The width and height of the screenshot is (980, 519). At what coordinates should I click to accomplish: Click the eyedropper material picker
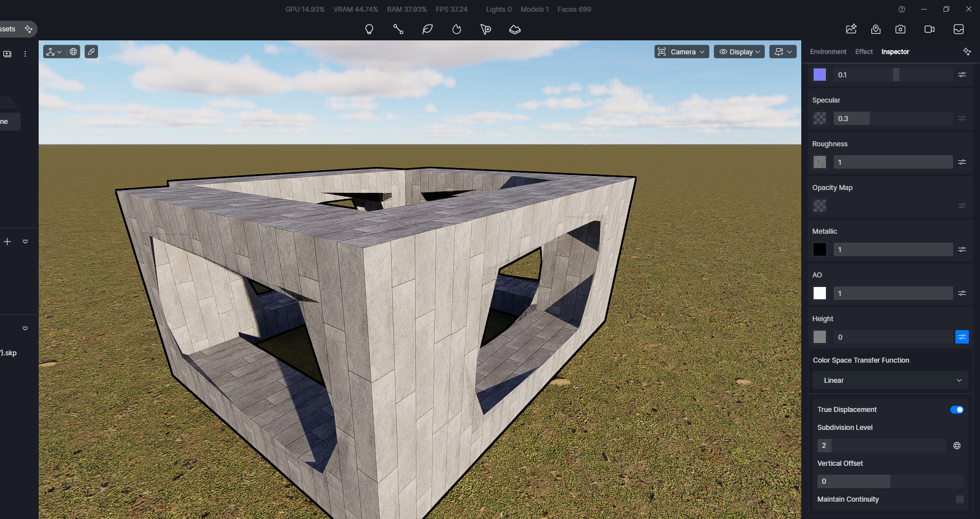[x=91, y=52]
